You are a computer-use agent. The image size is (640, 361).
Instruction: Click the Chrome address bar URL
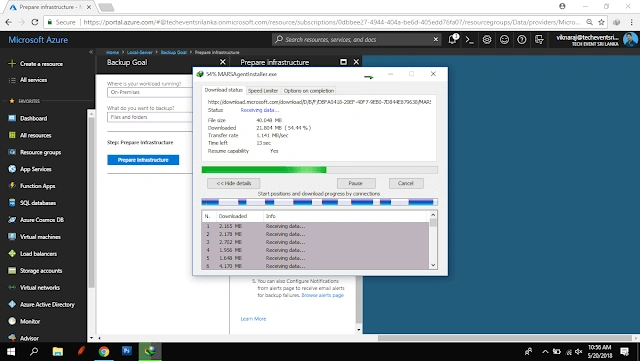tap(331, 22)
